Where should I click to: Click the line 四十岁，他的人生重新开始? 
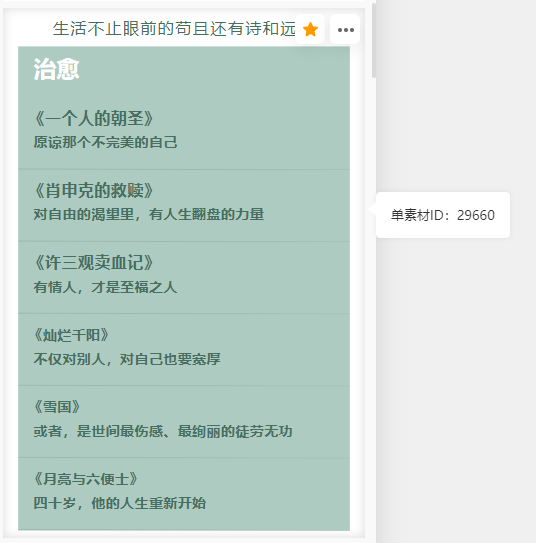pyautogui.click(x=120, y=503)
